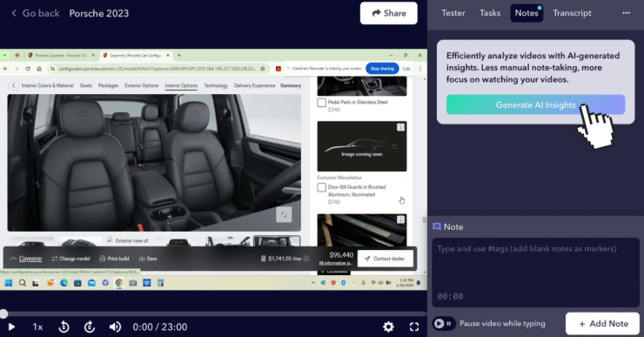Switch to the Tester tab
The image size is (644, 337).
click(453, 13)
